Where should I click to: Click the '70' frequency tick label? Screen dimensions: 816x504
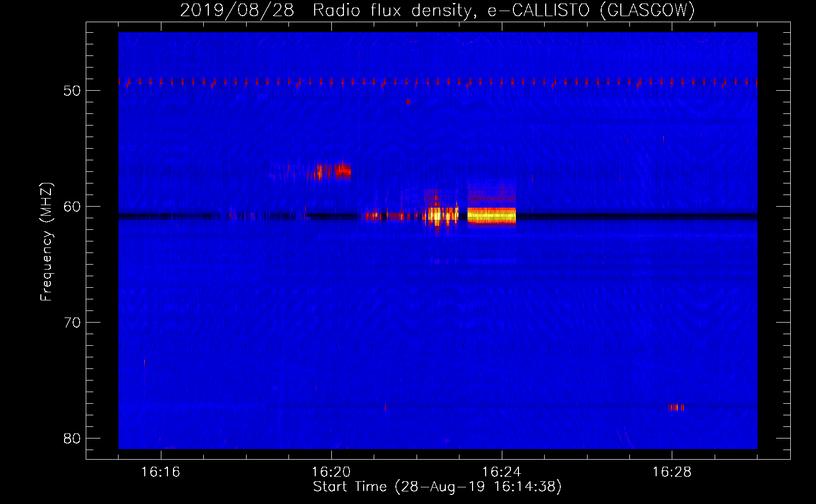[72, 323]
